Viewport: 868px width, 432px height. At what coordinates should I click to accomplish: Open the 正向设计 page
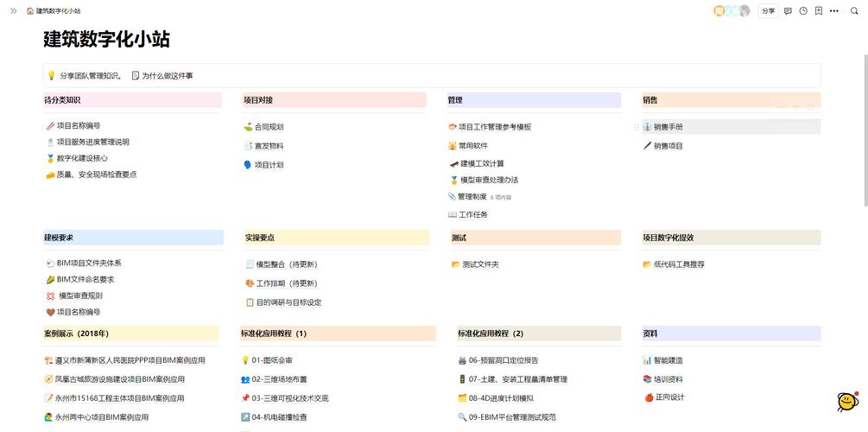(x=665, y=397)
